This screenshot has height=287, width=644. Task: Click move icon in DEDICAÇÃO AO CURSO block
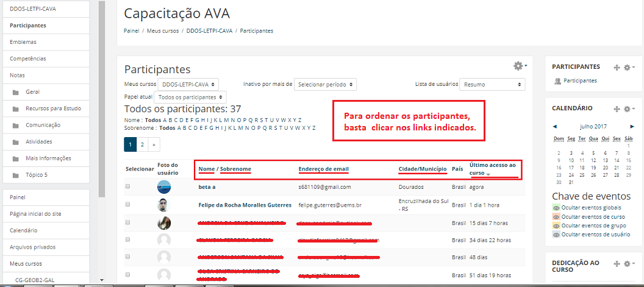(617, 263)
